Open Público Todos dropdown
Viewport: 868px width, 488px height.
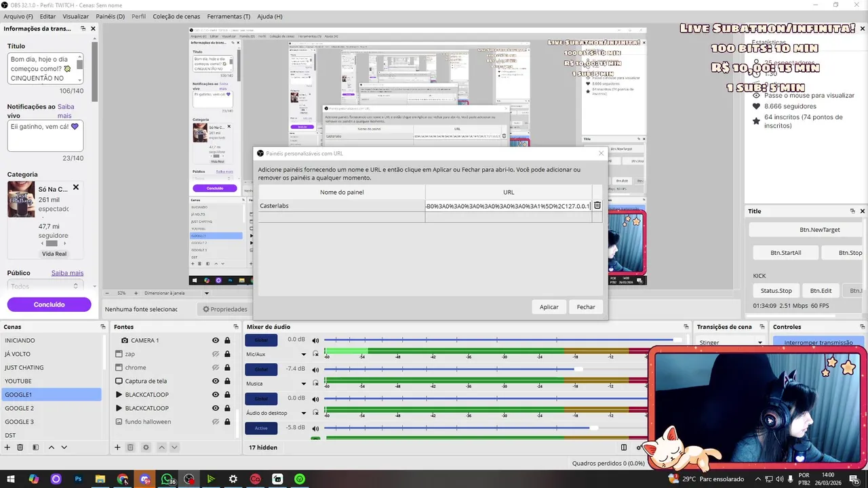pyautogui.click(x=45, y=286)
